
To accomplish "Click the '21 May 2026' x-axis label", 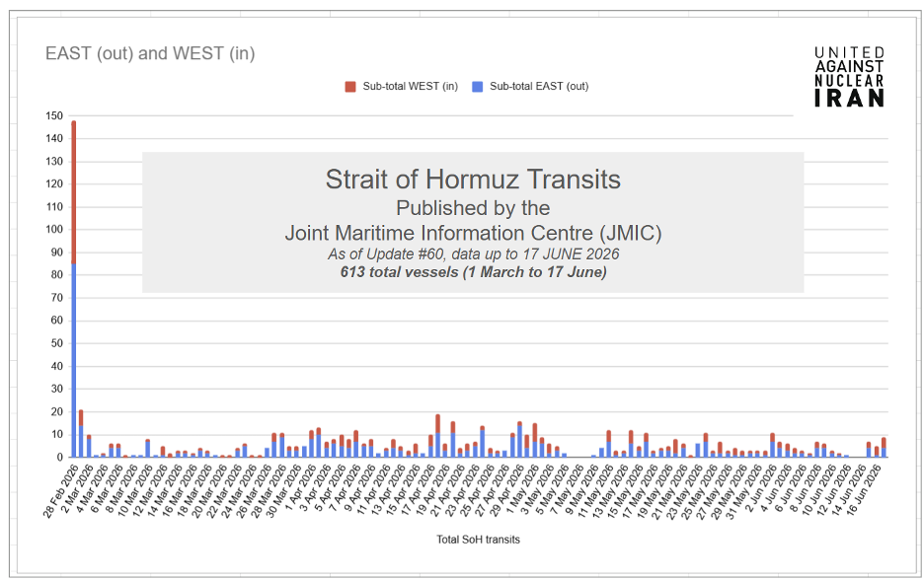I will [668, 490].
